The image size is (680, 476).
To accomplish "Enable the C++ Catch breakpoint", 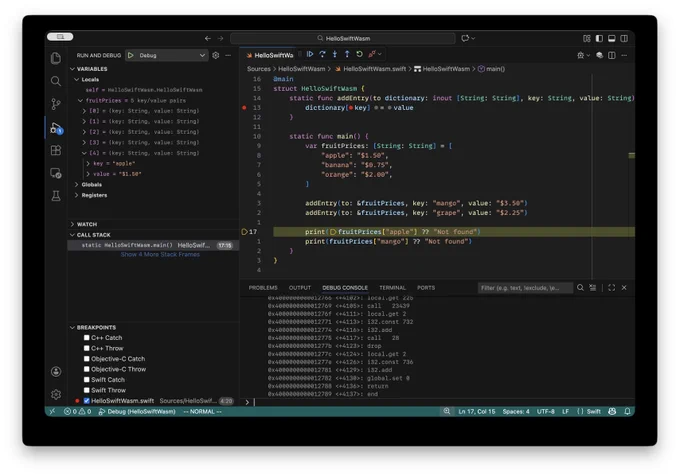I will pyautogui.click(x=86, y=338).
